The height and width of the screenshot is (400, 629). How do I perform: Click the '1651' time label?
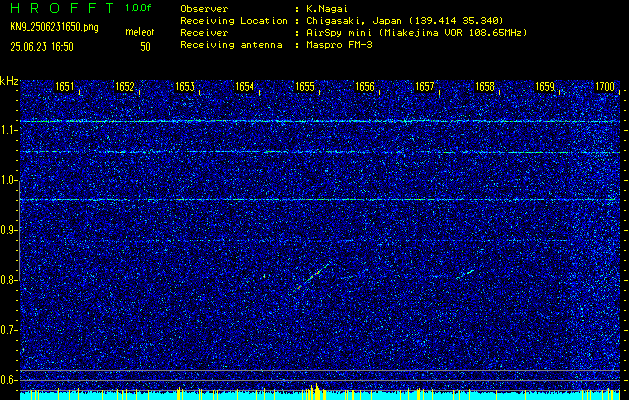click(x=64, y=87)
